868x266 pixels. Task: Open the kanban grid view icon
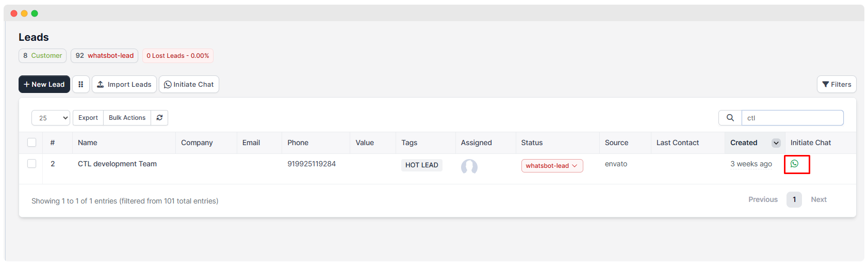pyautogui.click(x=81, y=84)
